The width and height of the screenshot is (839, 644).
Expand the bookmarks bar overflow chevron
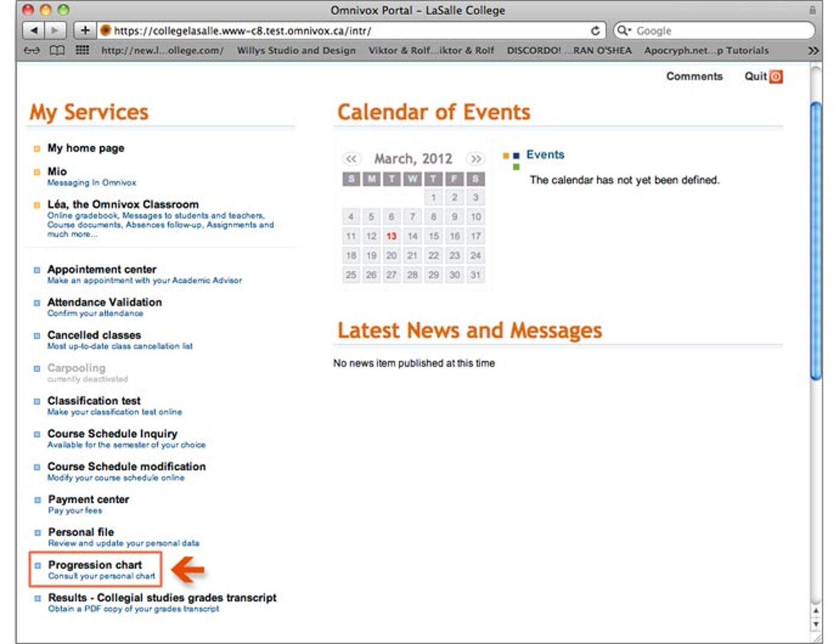pos(813,50)
